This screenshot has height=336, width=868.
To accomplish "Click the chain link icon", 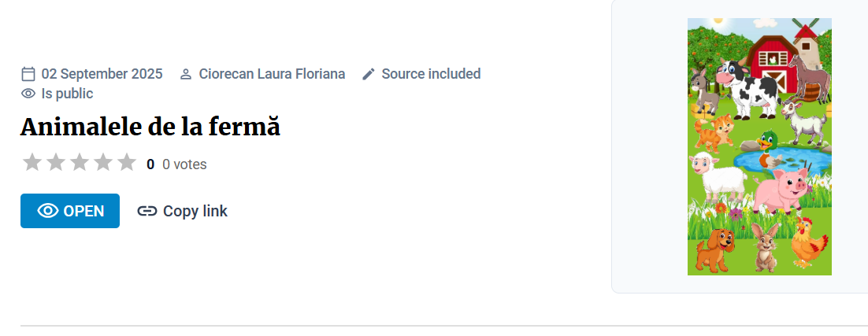I will [147, 211].
